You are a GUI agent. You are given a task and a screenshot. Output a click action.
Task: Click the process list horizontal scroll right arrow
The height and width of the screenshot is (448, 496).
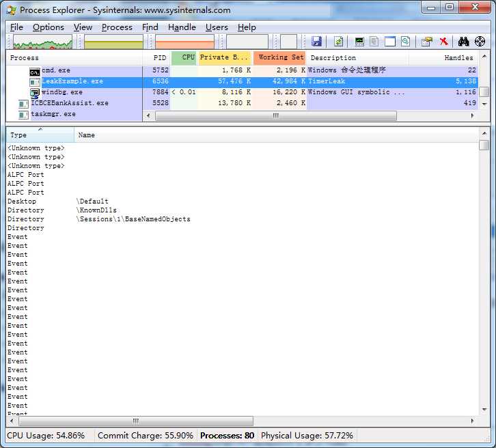coord(472,115)
